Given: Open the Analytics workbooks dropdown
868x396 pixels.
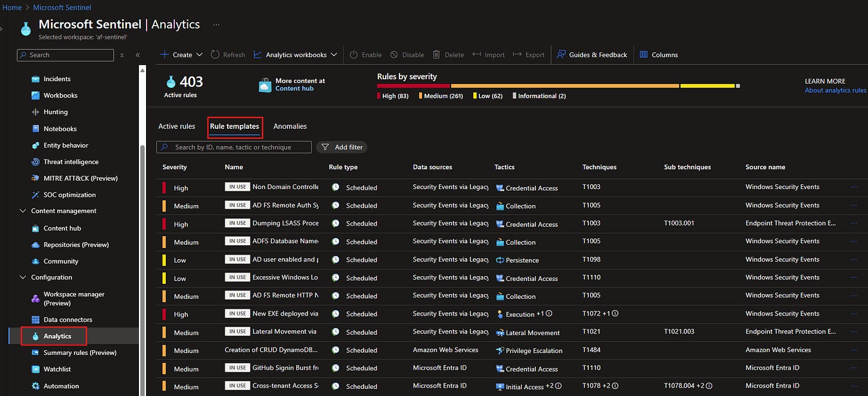Looking at the screenshot, I should (x=296, y=55).
